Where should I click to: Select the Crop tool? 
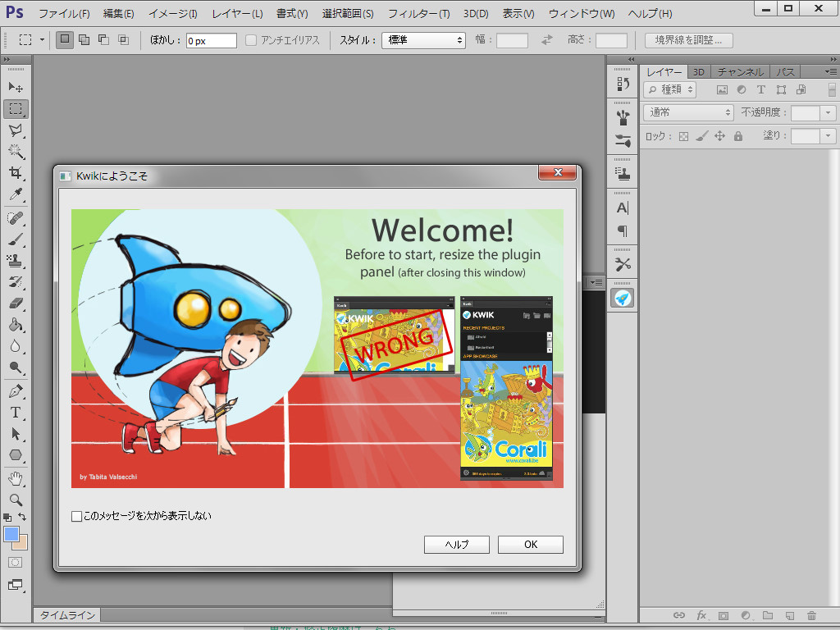(16, 173)
